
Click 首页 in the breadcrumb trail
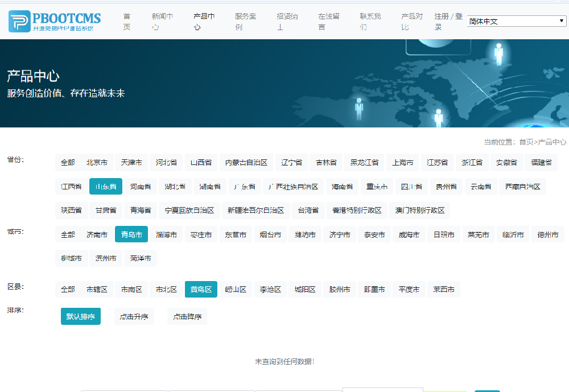pyautogui.click(x=526, y=142)
